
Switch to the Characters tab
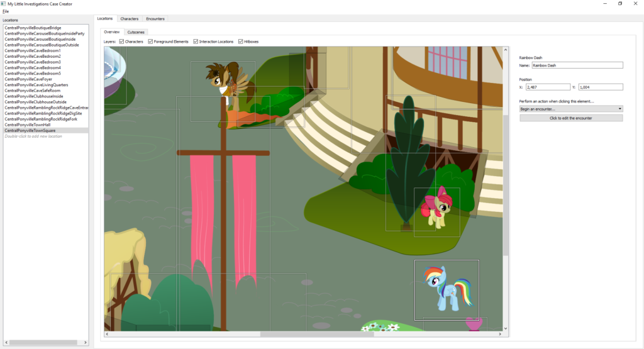click(x=130, y=19)
